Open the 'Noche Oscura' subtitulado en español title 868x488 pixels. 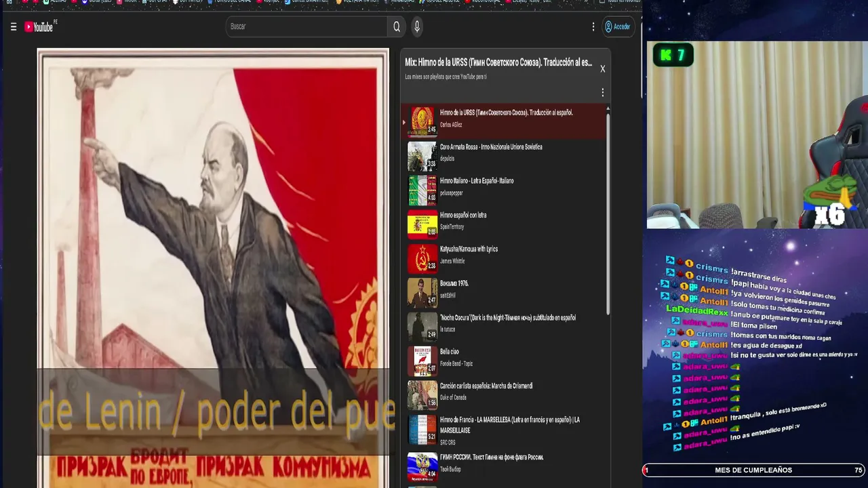tap(508, 317)
